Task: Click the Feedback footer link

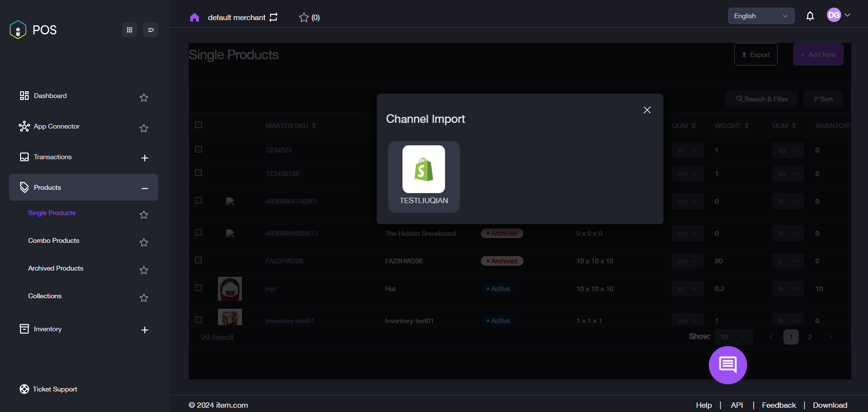Action: pyautogui.click(x=779, y=405)
